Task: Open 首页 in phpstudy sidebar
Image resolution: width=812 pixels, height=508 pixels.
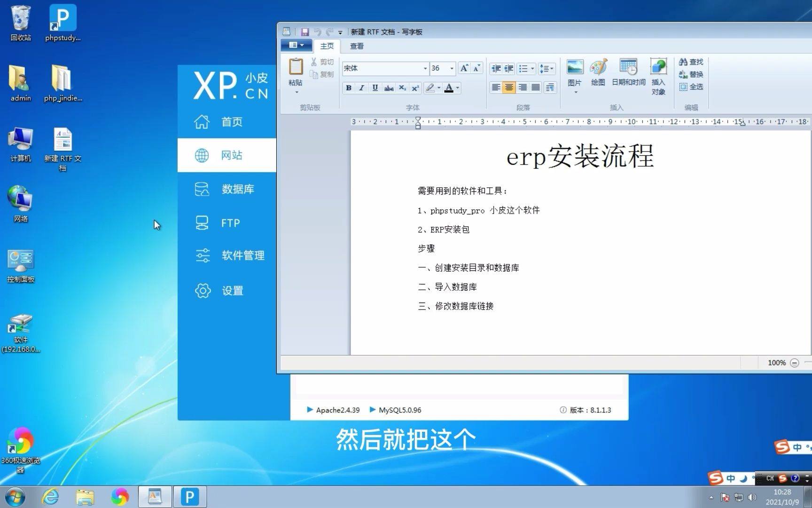Action: pyautogui.click(x=227, y=122)
